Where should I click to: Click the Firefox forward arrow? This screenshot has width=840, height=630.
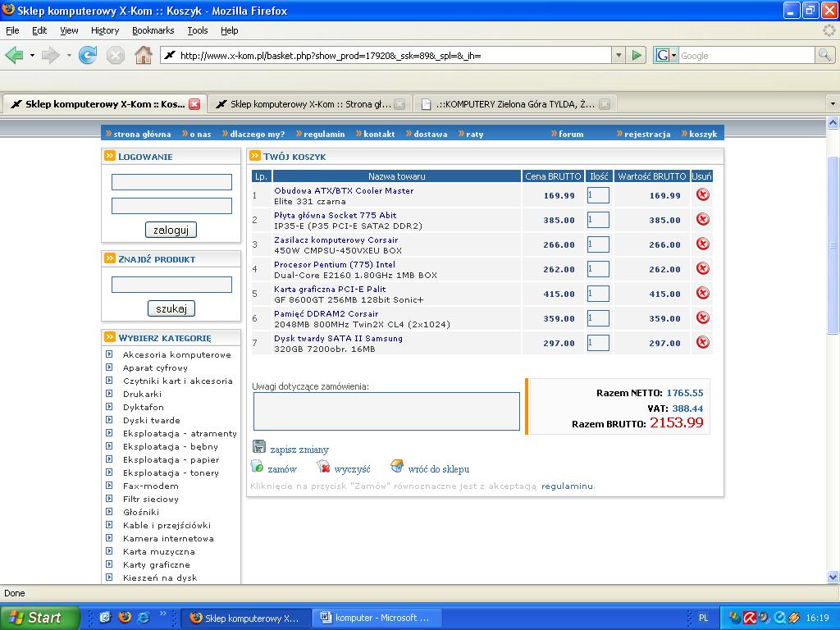point(50,55)
